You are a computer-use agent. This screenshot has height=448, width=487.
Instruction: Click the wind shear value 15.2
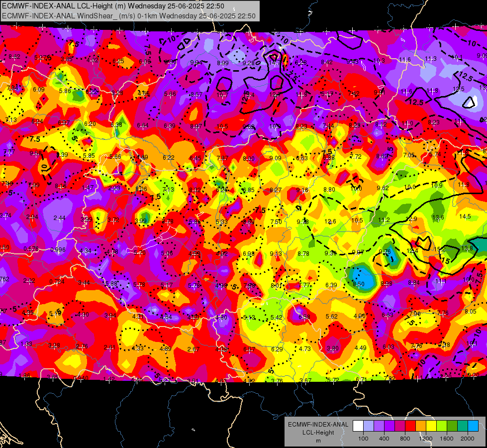pyautogui.click(x=439, y=249)
